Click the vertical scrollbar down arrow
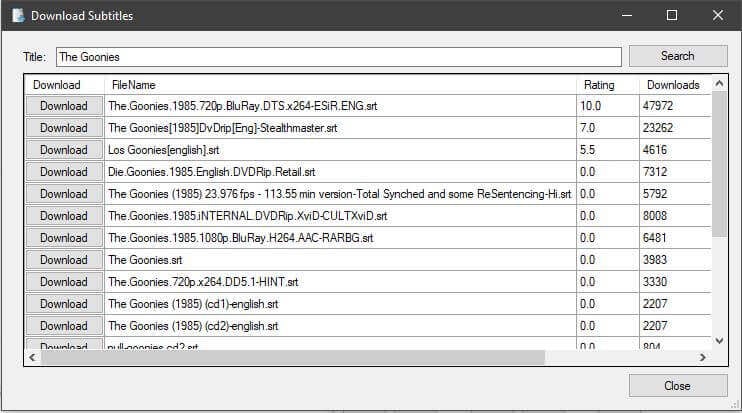 [719, 341]
